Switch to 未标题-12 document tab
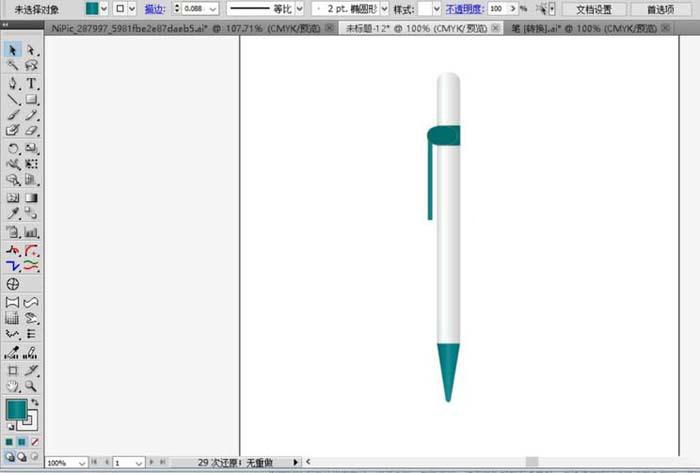The height and width of the screenshot is (473, 700). [417, 29]
